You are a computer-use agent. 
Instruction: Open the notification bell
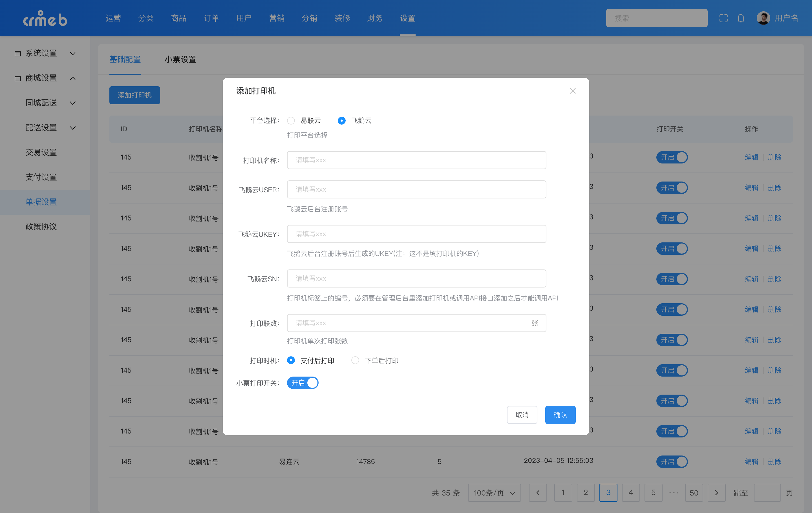(740, 18)
